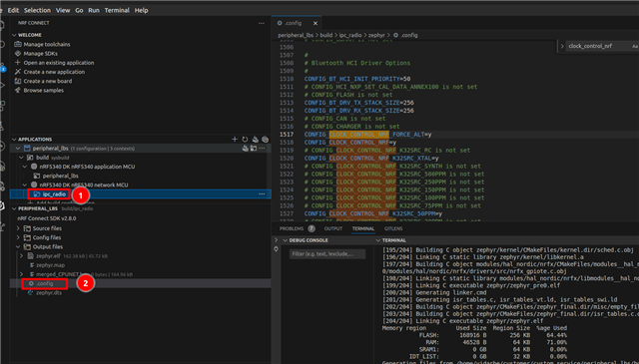Click line number 1520 in gutter
639x364 pixels.
point(287,158)
